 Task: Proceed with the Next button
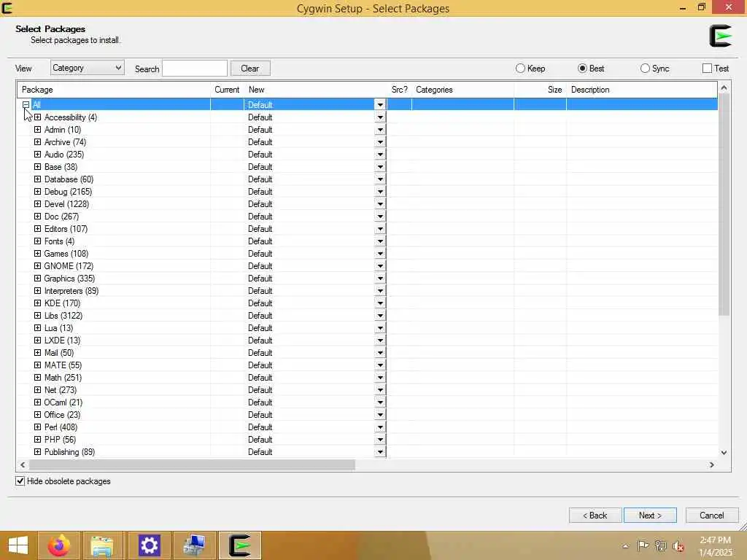[650, 516]
